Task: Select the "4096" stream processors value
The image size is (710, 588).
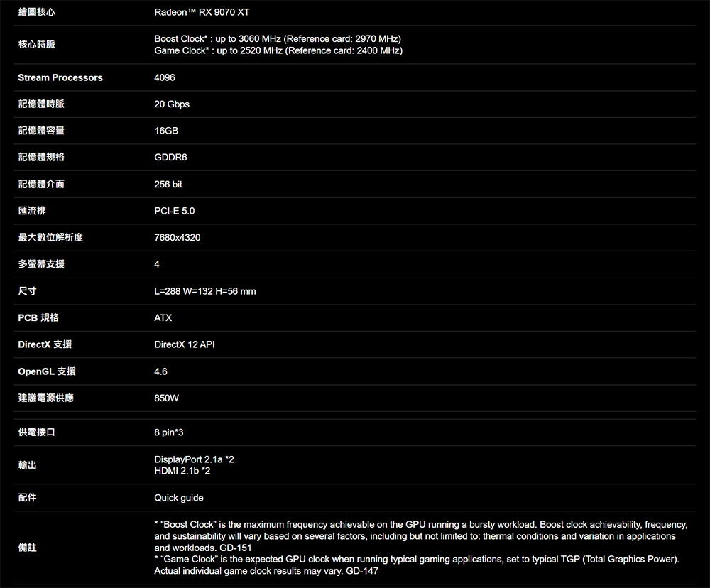Action: coord(165,77)
